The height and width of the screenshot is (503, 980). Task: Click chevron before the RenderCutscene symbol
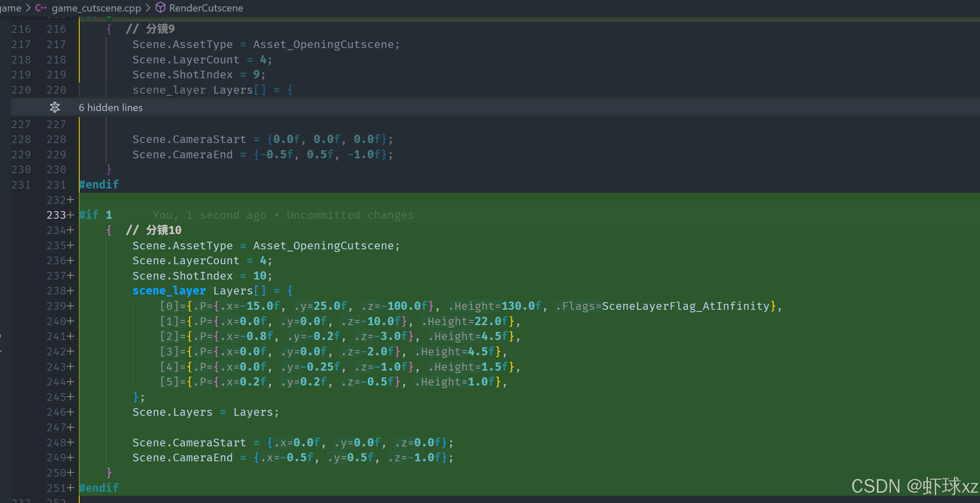click(148, 8)
